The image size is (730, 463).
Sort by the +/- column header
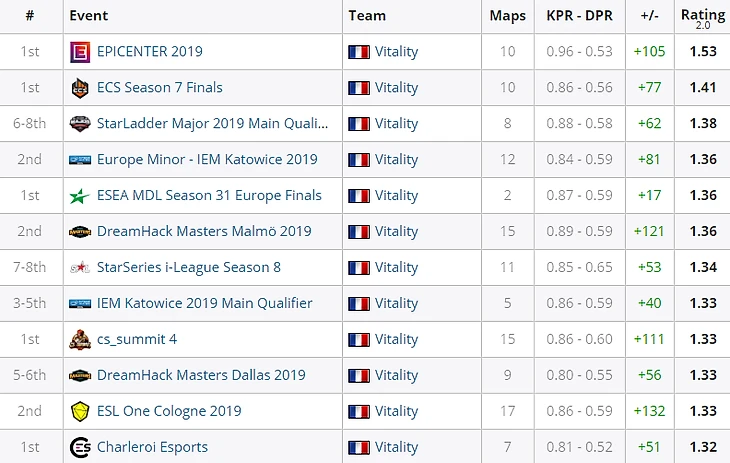pyautogui.click(x=648, y=16)
